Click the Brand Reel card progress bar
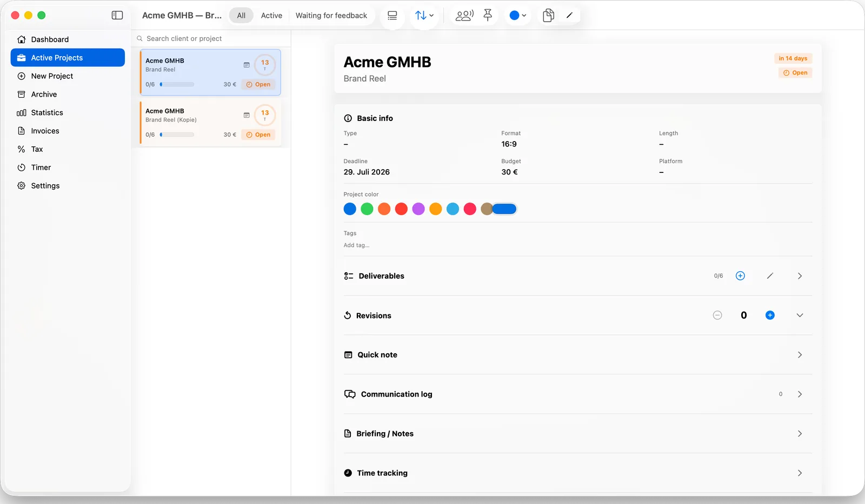This screenshot has width=865, height=504. tap(177, 84)
